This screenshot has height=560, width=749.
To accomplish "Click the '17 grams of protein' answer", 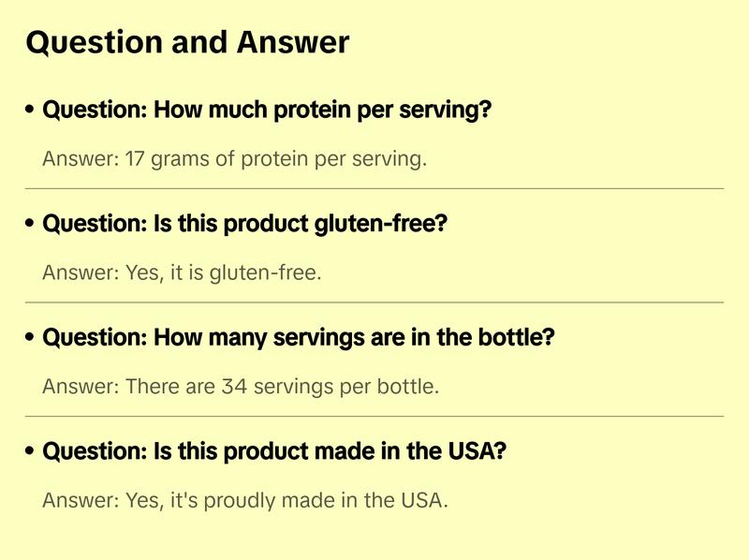I will point(234,159).
